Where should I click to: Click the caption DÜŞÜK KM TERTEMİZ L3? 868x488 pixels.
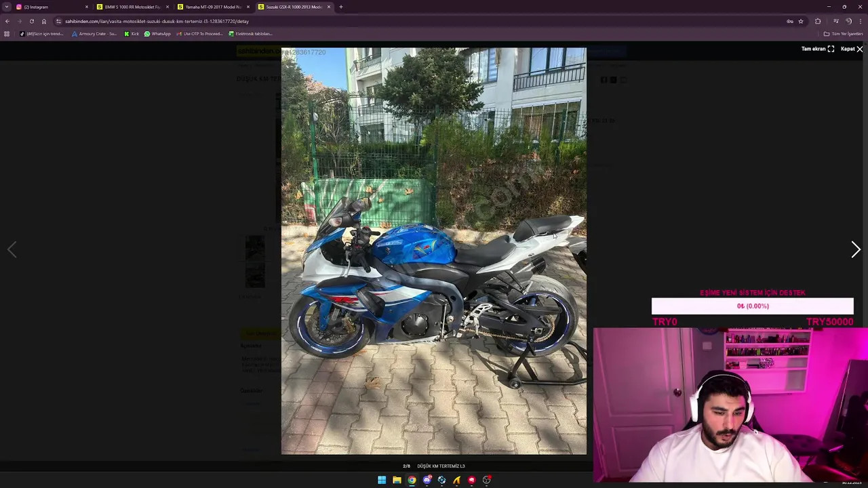(441, 466)
